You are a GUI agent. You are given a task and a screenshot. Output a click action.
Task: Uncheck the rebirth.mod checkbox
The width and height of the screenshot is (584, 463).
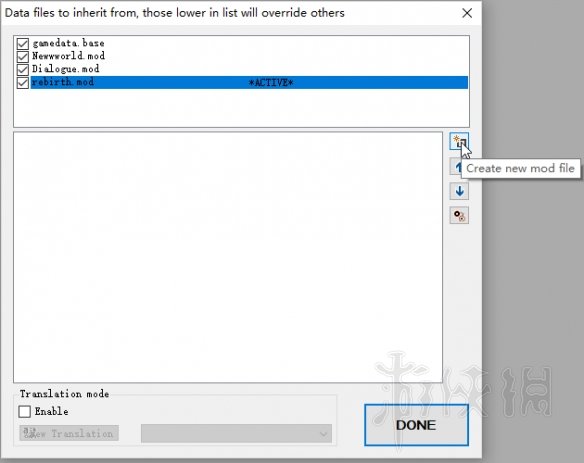[23, 83]
